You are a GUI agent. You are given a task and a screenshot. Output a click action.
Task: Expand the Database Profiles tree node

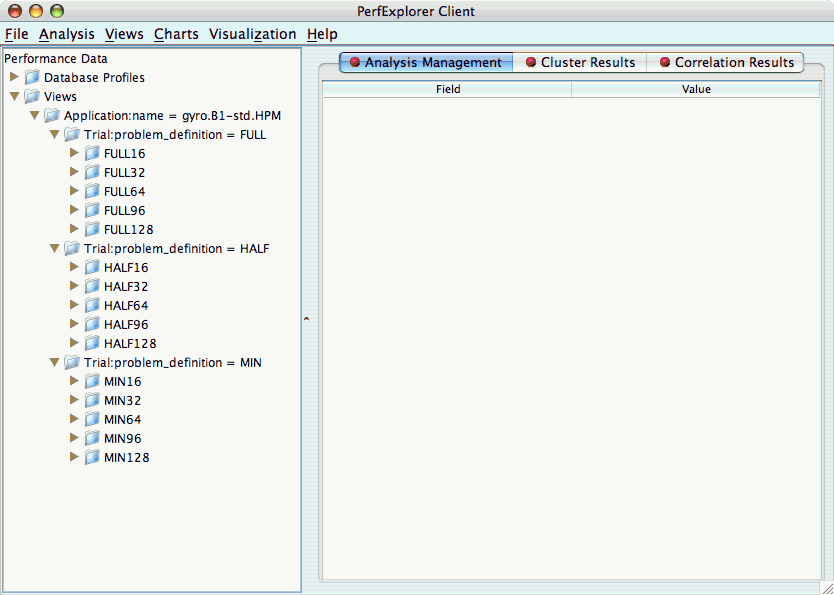pyautogui.click(x=14, y=78)
